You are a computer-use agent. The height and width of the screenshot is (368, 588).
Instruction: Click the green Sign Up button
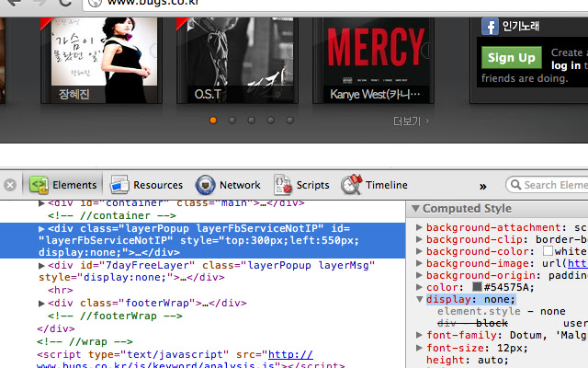512,57
